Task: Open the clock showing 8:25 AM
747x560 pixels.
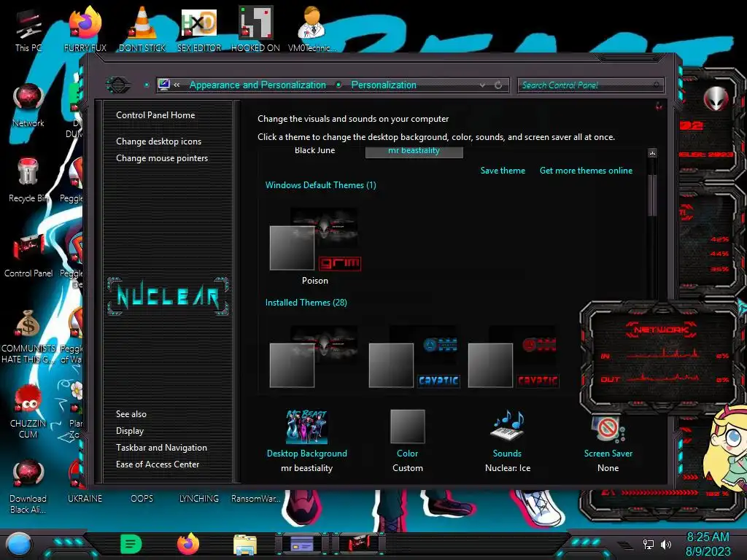Action: click(708, 544)
